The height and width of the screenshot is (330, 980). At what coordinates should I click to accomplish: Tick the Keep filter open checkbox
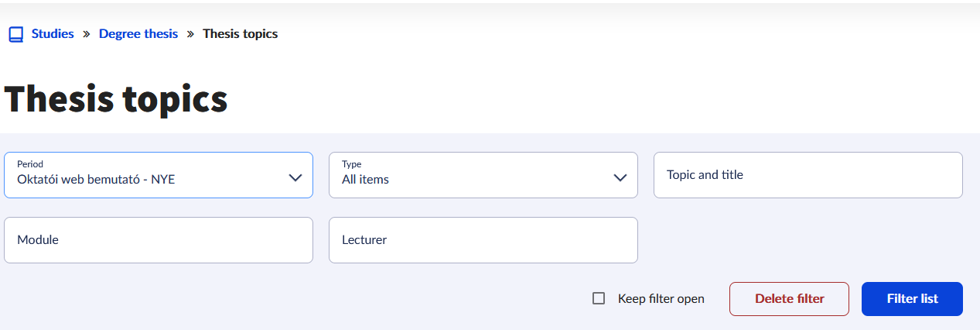click(599, 298)
